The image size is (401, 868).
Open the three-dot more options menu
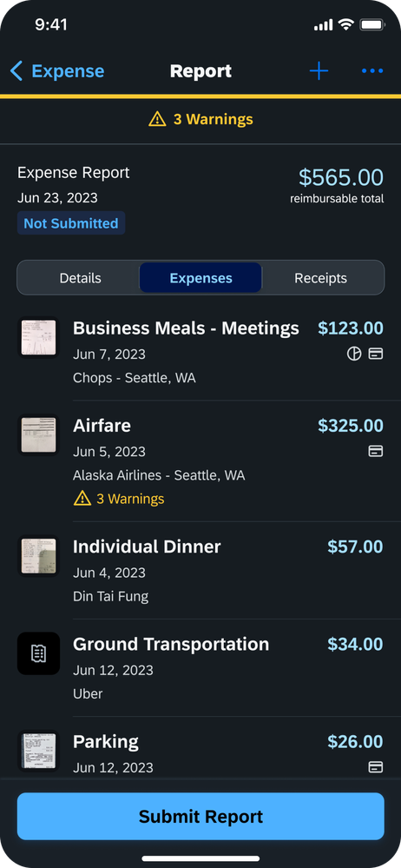tap(372, 71)
